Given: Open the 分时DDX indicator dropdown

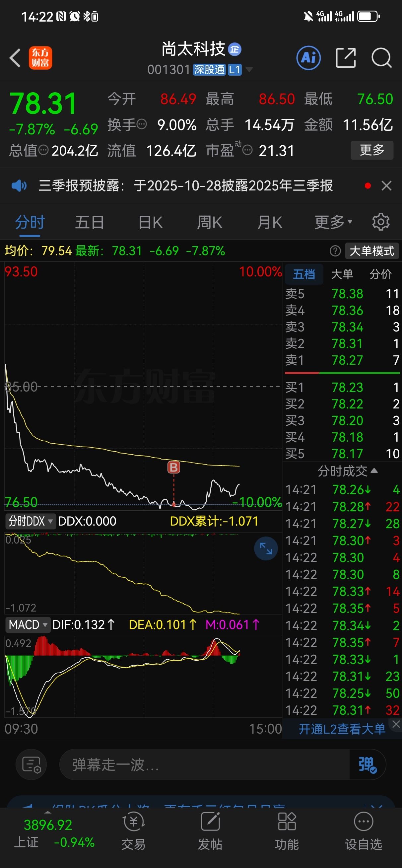Looking at the screenshot, I should (30, 521).
